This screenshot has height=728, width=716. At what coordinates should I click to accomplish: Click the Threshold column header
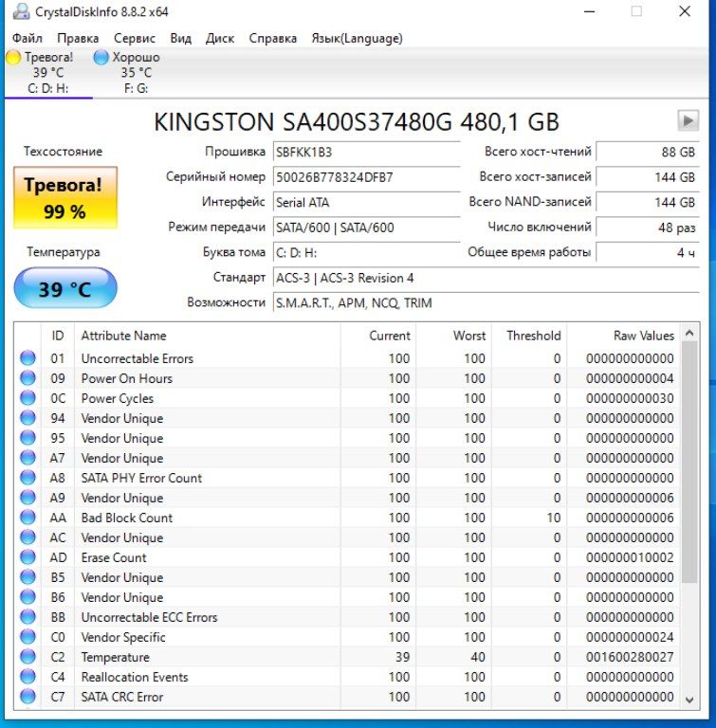[x=529, y=336]
